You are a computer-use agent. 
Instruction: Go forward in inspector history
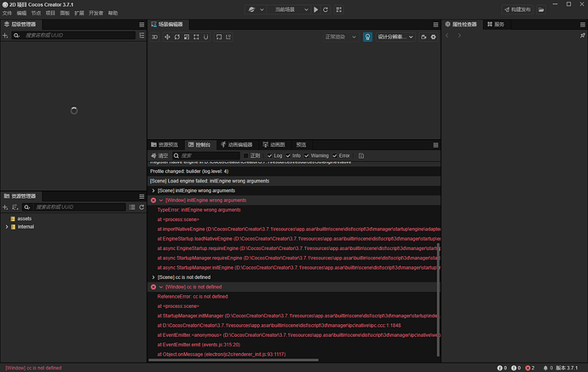459,35
